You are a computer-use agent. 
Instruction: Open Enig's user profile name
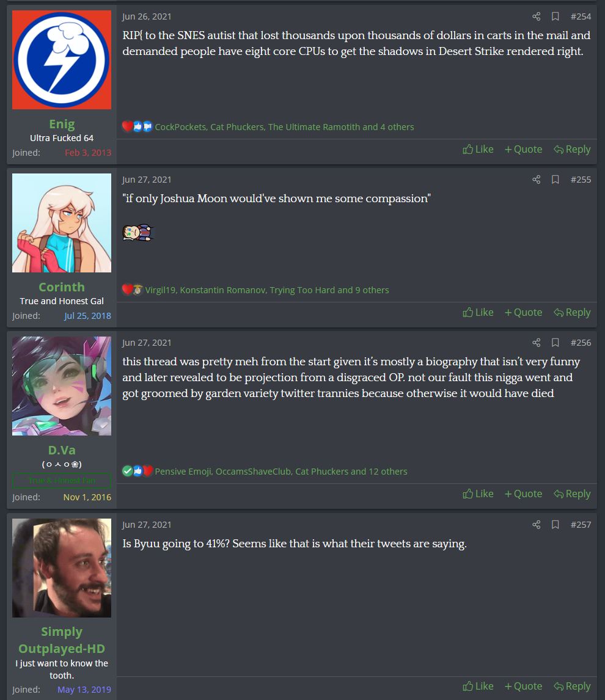[62, 123]
